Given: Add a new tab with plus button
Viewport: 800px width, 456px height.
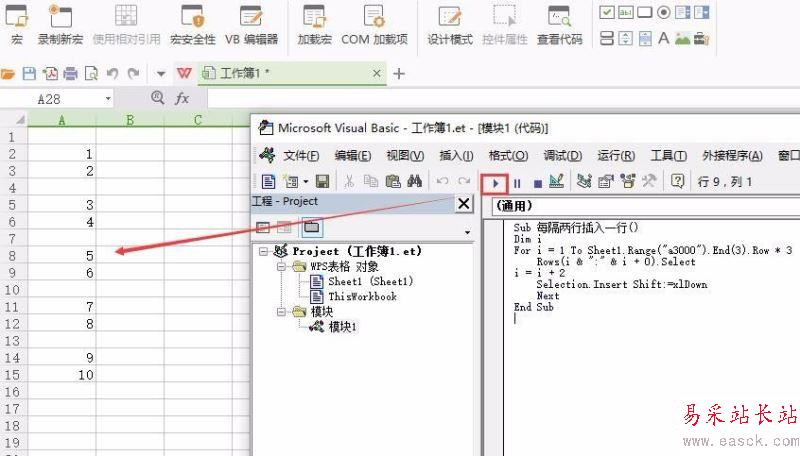Looking at the screenshot, I should (x=399, y=74).
